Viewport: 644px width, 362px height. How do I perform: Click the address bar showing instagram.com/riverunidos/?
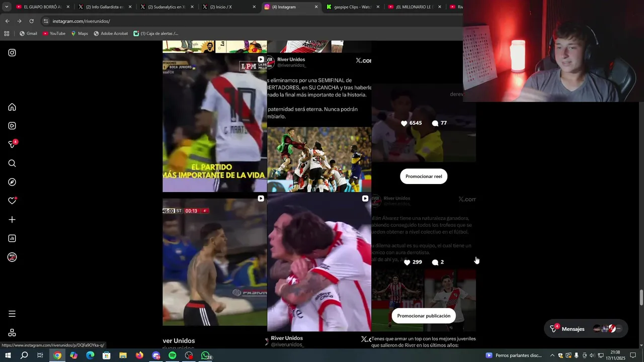[252, 21]
